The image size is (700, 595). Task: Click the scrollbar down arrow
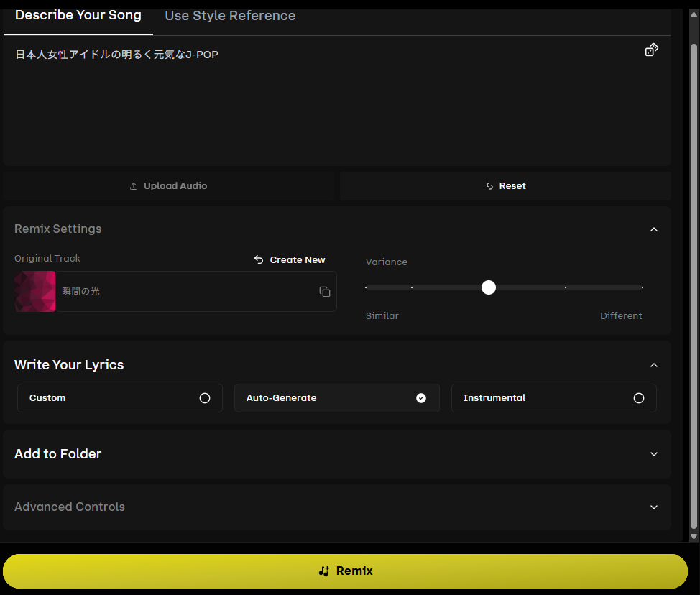[694, 537]
